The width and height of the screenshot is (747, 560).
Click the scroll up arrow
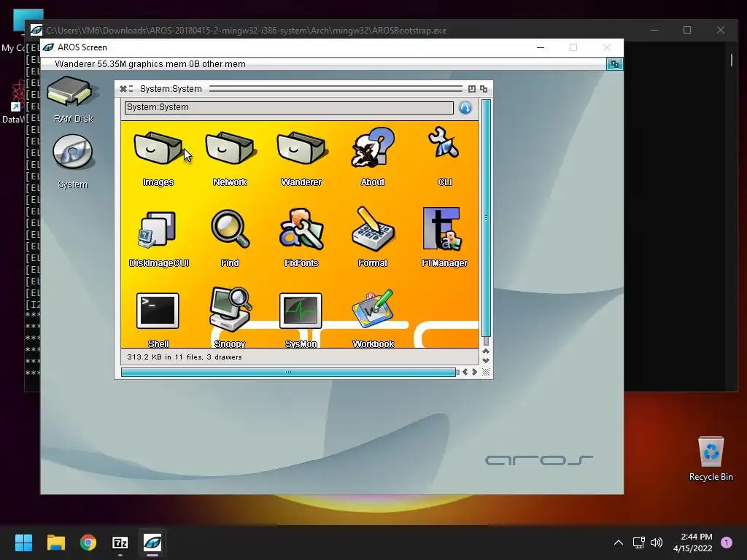click(x=486, y=351)
